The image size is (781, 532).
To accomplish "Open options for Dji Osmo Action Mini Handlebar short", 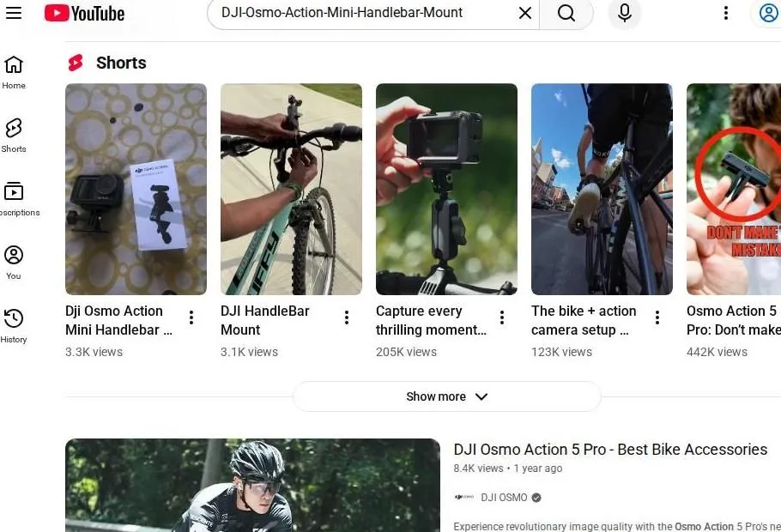I will [x=191, y=317].
